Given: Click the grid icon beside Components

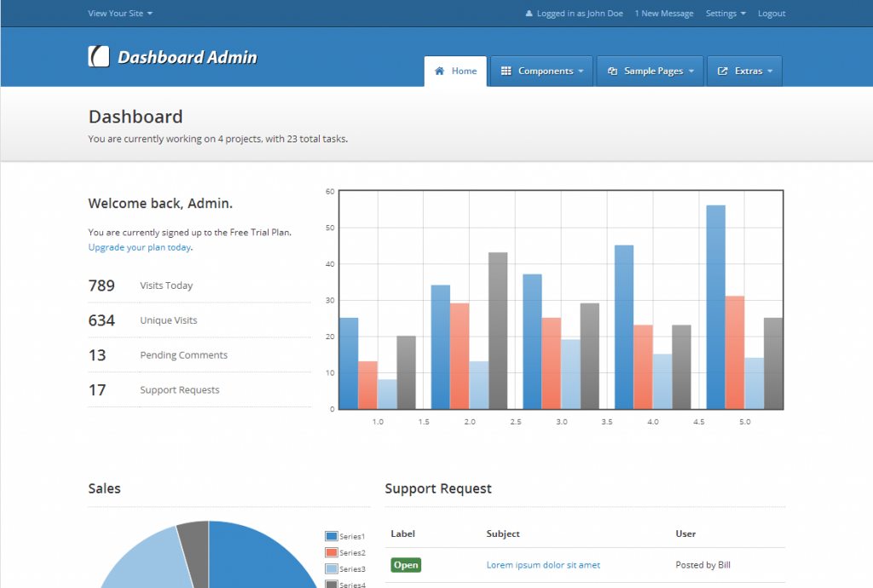Looking at the screenshot, I should 506,72.
